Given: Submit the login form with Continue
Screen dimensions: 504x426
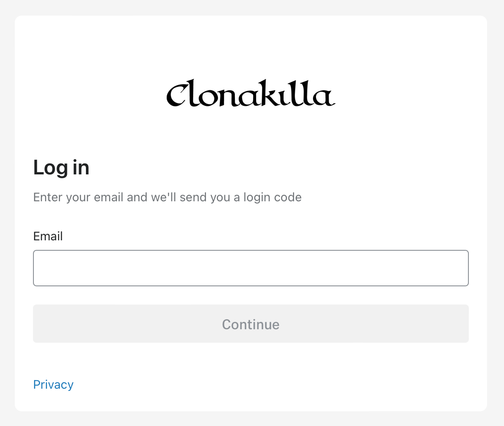Looking at the screenshot, I should pyautogui.click(x=251, y=324).
